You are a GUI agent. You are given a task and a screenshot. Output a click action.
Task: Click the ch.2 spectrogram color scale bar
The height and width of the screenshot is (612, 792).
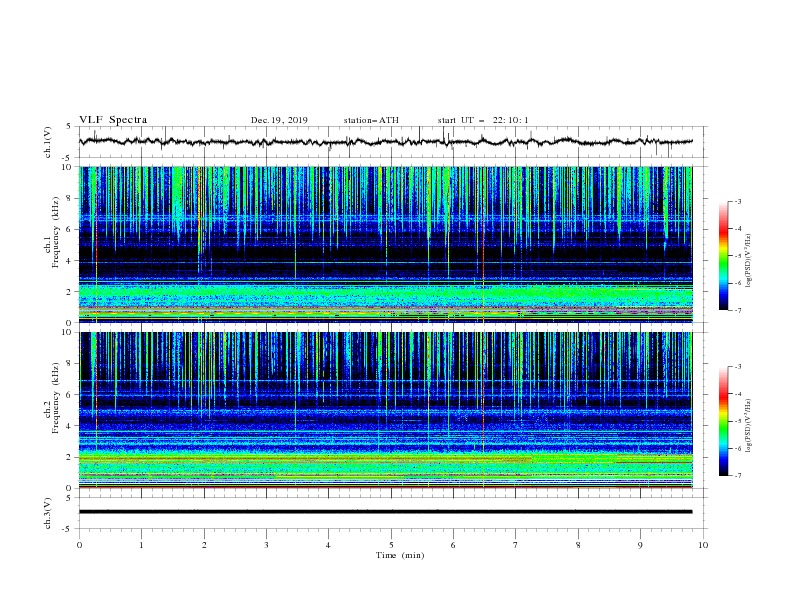(723, 421)
